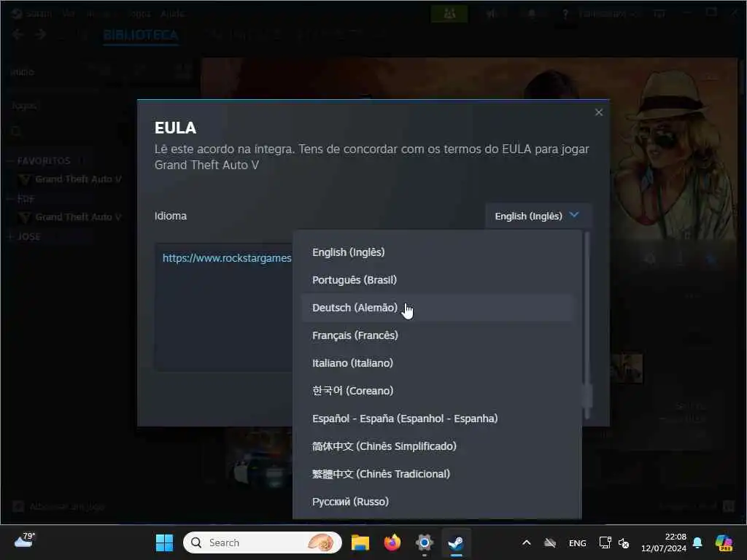
Task: Collapse the FAVORITOS category
Action: (10, 161)
